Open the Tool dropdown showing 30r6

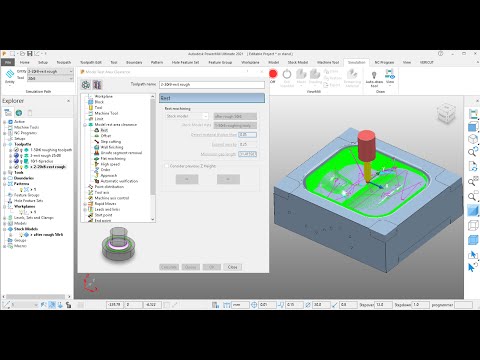[x=50, y=78]
